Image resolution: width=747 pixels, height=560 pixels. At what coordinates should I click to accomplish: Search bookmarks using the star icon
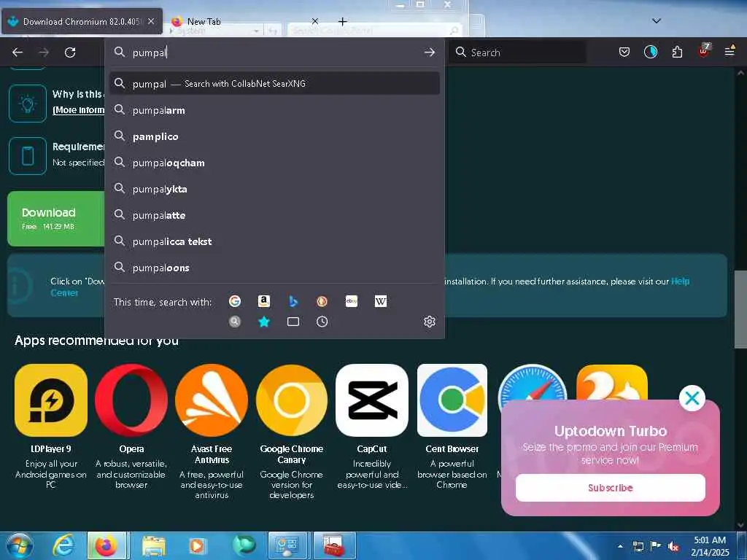point(264,322)
